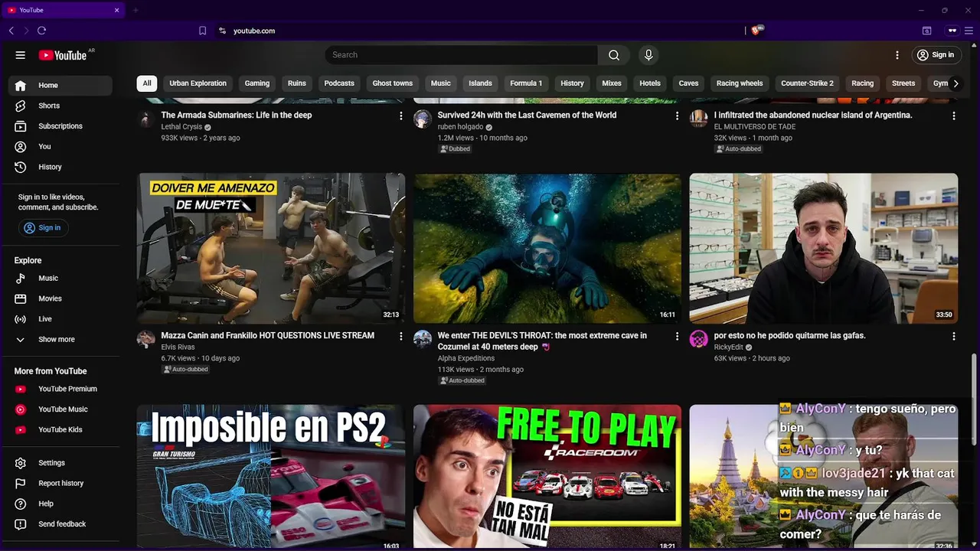Open Elvis Rivas channel link
Screen dimensions: 980x551
pyautogui.click(x=178, y=347)
